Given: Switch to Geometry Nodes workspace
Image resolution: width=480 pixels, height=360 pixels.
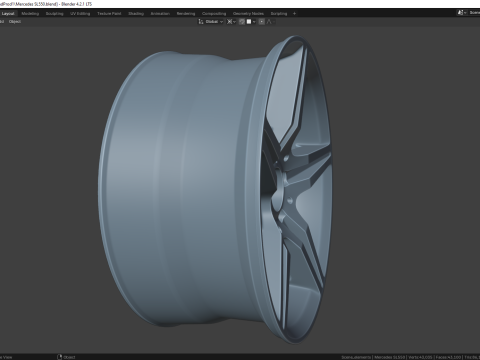Looking at the screenshot, I should (x=248, y=14).
